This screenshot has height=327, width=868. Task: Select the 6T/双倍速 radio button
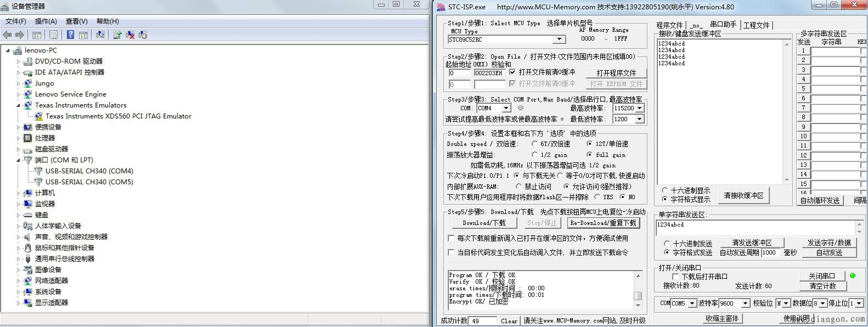click(534, 144)
